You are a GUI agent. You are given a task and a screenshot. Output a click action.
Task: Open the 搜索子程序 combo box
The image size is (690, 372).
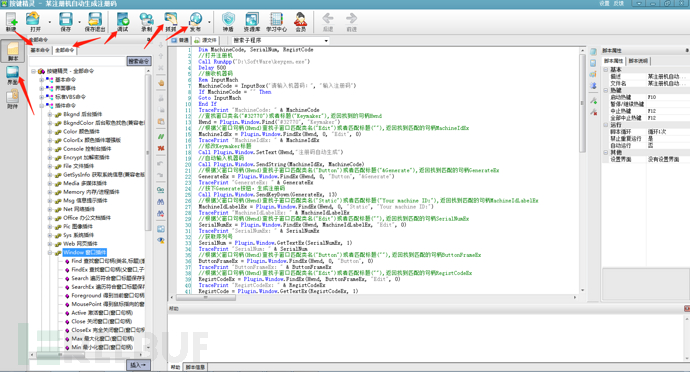281,41
